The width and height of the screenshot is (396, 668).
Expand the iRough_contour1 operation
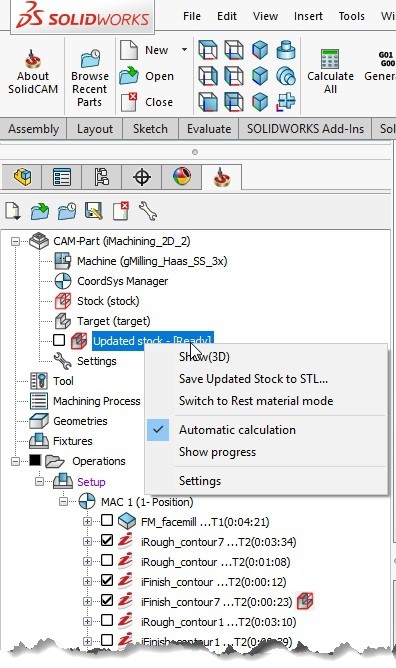pos(87,621)
